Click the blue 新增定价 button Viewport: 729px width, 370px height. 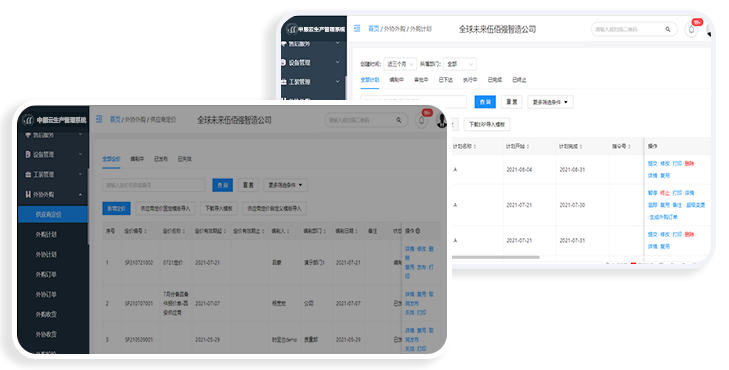(116, 209)
